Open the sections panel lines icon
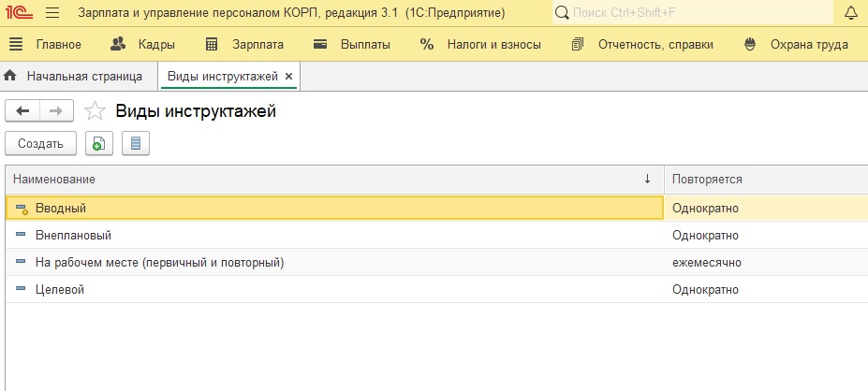 click(x=16, y=44)
